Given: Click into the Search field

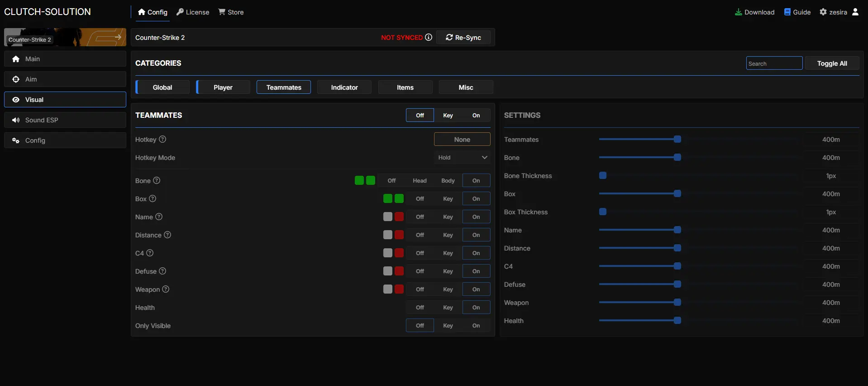Looking at the screenshot, I should [x=774, y=63].
